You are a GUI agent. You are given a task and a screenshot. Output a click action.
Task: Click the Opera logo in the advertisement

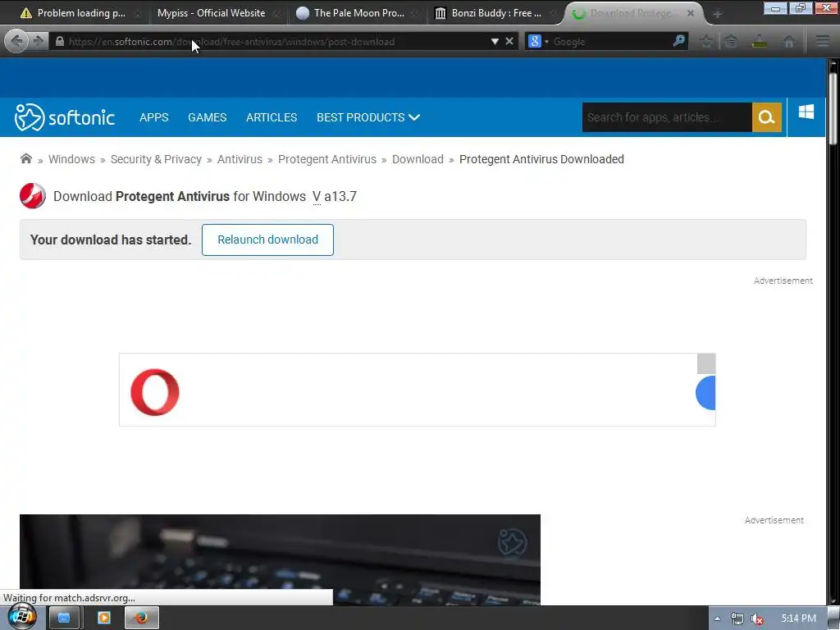155,392
